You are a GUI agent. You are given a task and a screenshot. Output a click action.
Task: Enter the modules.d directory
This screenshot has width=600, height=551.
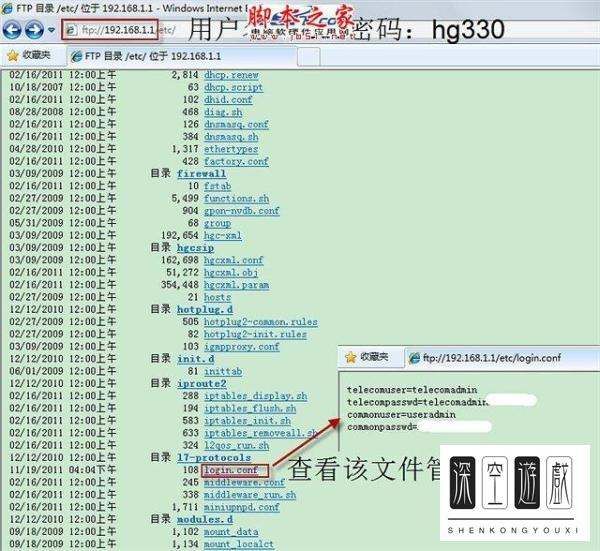click(x=205, y=520)
